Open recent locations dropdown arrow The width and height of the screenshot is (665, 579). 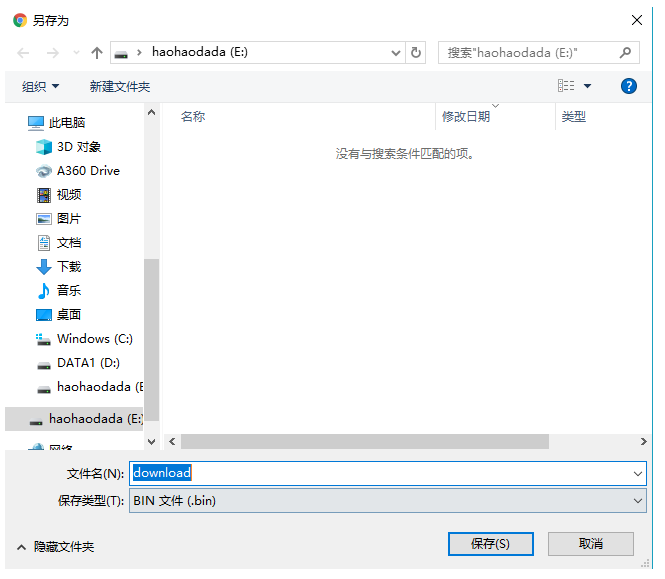[x=76, y=53]
